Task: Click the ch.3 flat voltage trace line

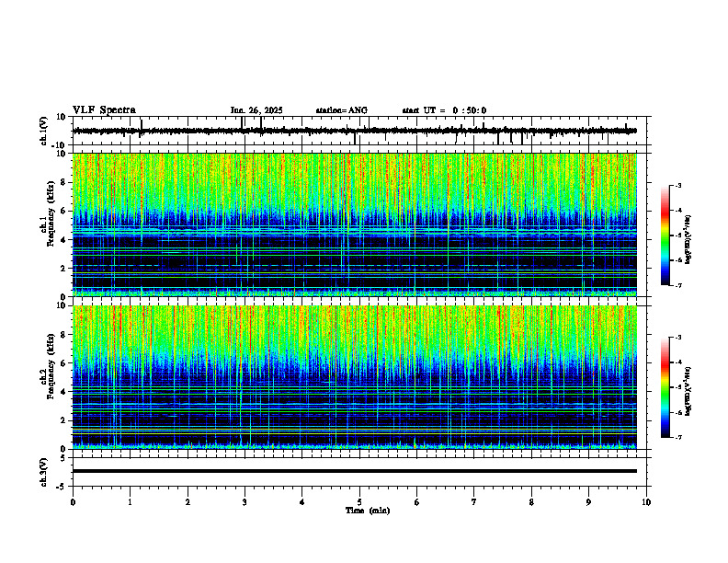Action: (355, 471)
